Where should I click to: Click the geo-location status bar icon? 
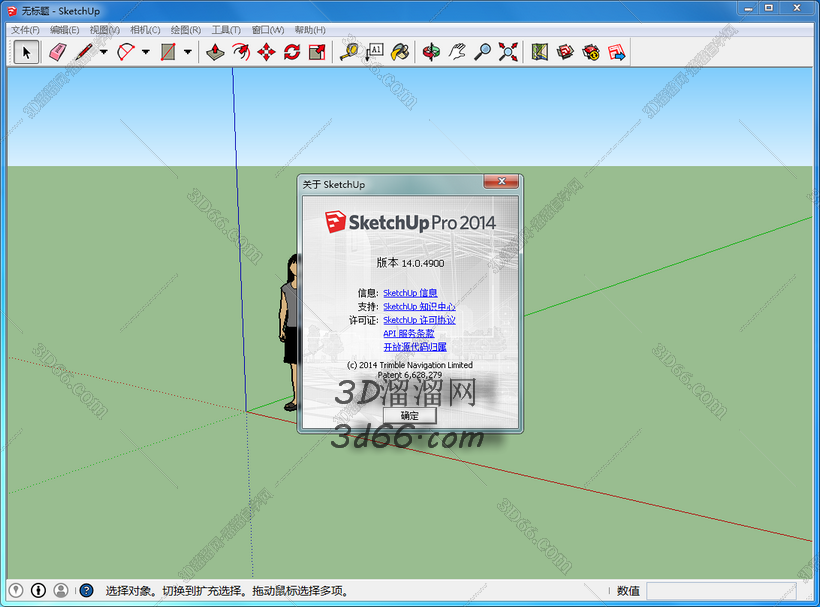click(x=16, y=590)
